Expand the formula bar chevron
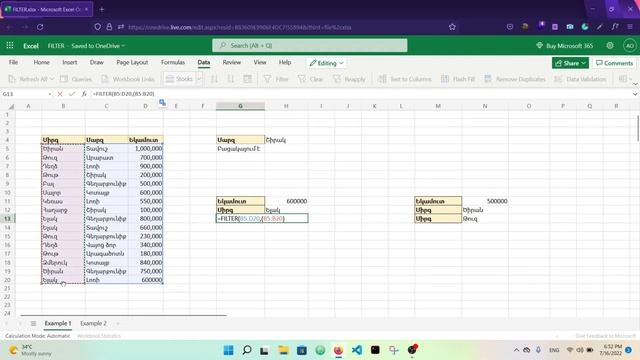Image resolution: width=640 pixels, height=360 pixels. coord(635,94)
